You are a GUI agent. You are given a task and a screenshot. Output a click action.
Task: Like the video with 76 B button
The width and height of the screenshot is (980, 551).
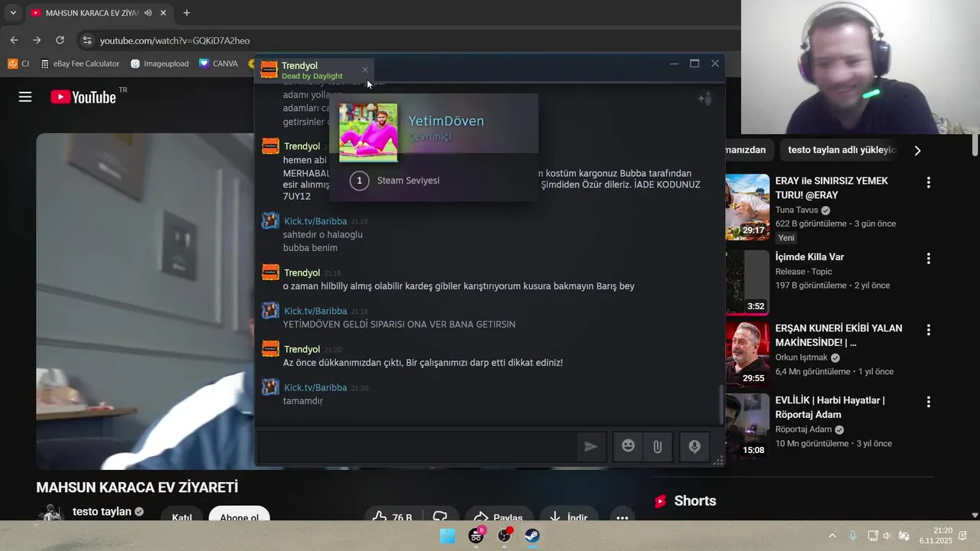pos(392,514)
